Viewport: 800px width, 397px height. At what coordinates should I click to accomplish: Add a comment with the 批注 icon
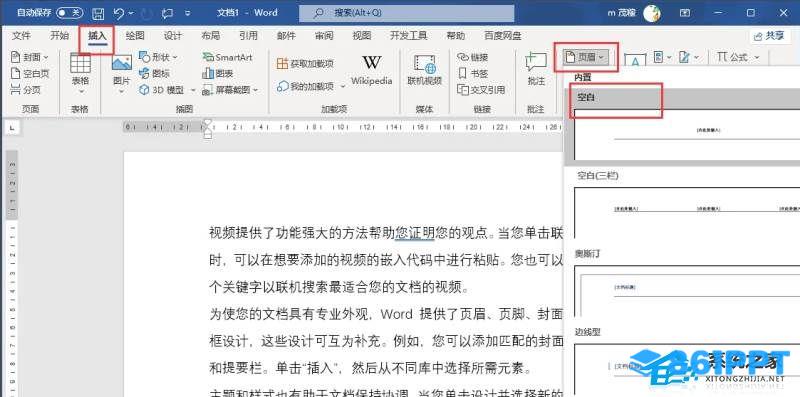coord(536,69)
